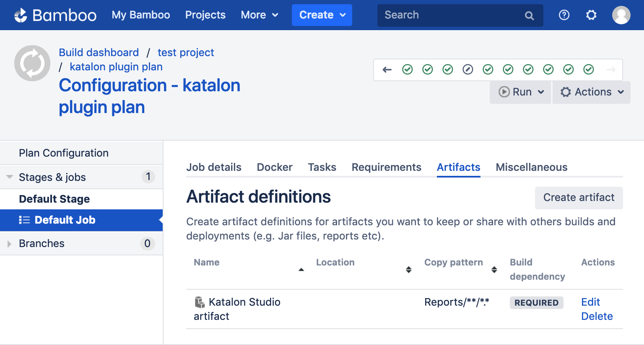This screenshot has height=345, width=644.
Task: Click the Create artifact button
Action: pyautogui.click(x=579, y=198)
